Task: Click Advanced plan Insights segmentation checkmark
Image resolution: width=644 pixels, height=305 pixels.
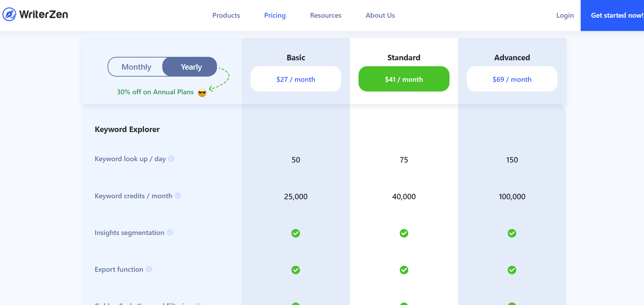Action: (512, 233)
